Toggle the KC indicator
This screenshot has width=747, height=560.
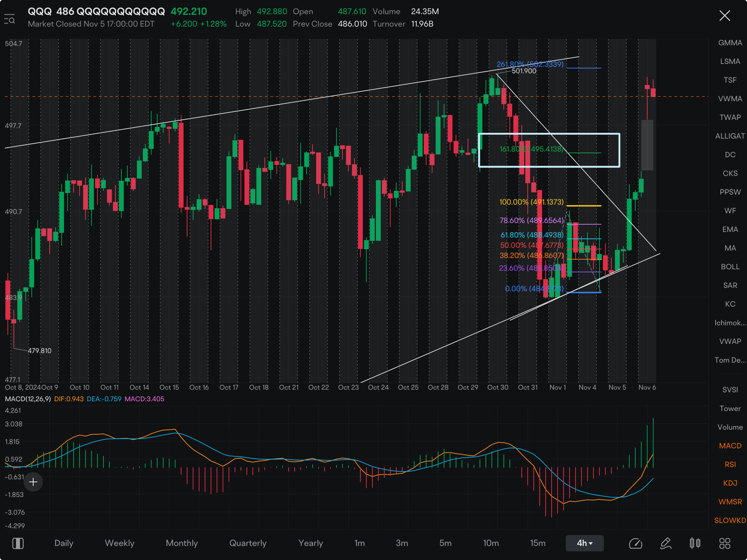(730, 304)
